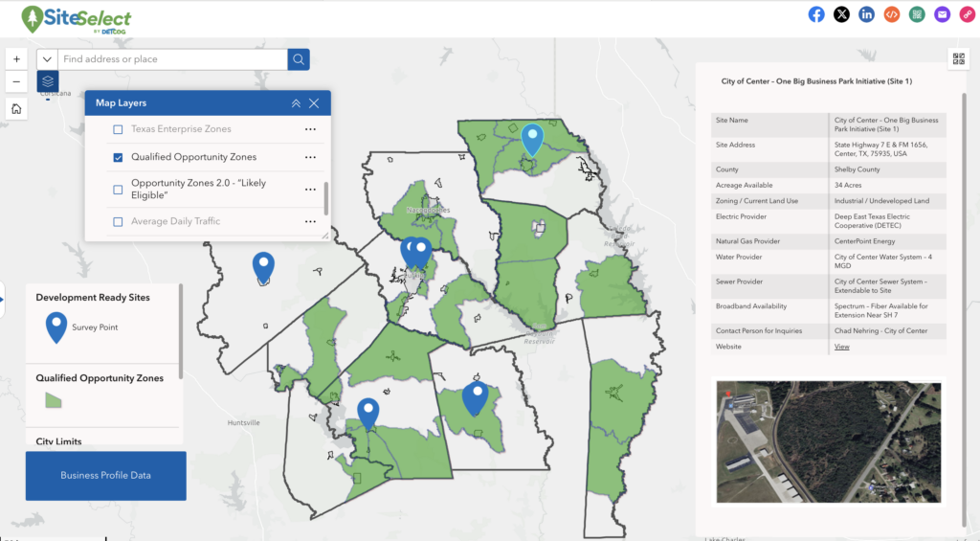Viewport: 980px width, 541px height.
Task: Toggle the Map Layers stack icon
Action: tap(48, 81)
